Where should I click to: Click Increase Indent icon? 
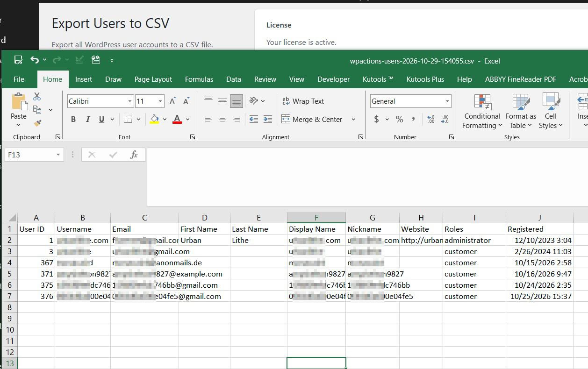268,120
